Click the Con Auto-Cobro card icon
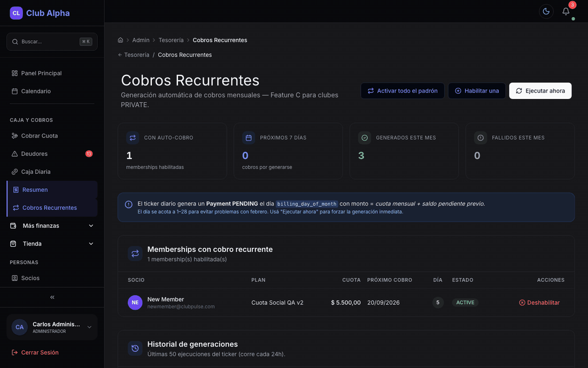 tap(133, 137)
